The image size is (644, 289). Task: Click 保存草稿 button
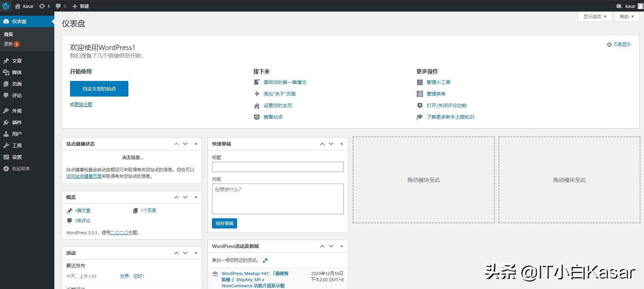(x=225, y=223)
